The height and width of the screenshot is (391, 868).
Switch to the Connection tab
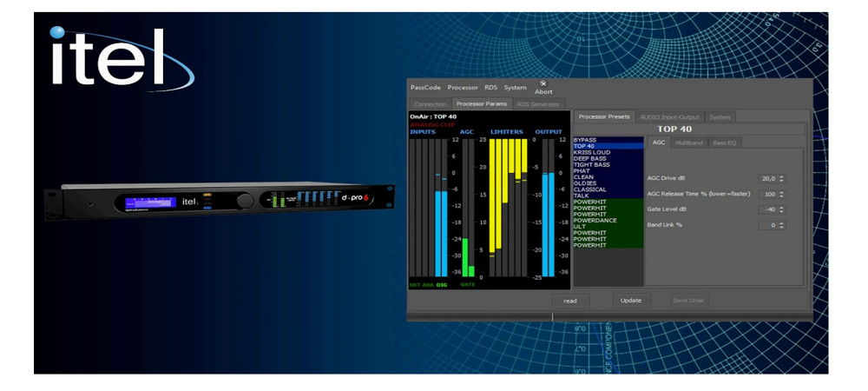tap(431, 104)
